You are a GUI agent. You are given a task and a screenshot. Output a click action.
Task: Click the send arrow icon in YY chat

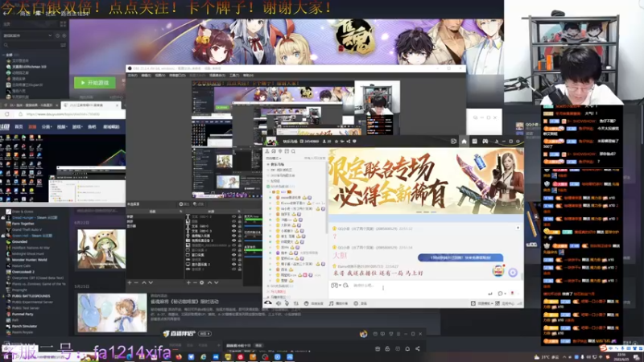tap(489, 294)
